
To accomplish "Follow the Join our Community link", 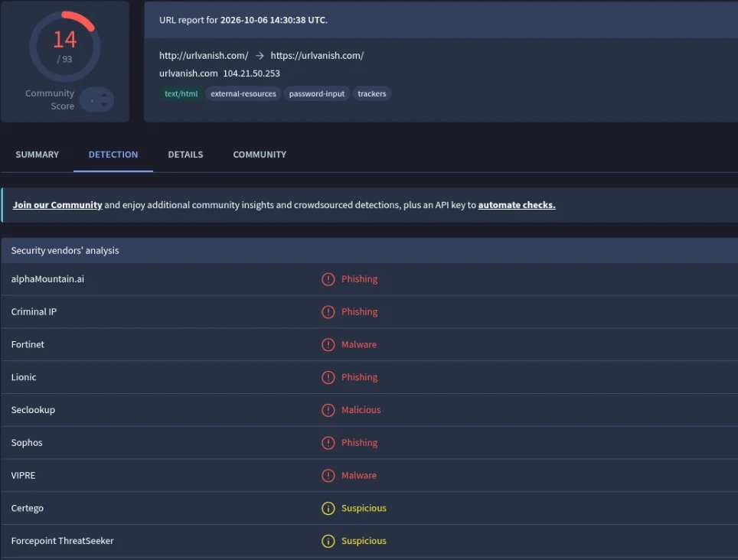I will [57, 205].
